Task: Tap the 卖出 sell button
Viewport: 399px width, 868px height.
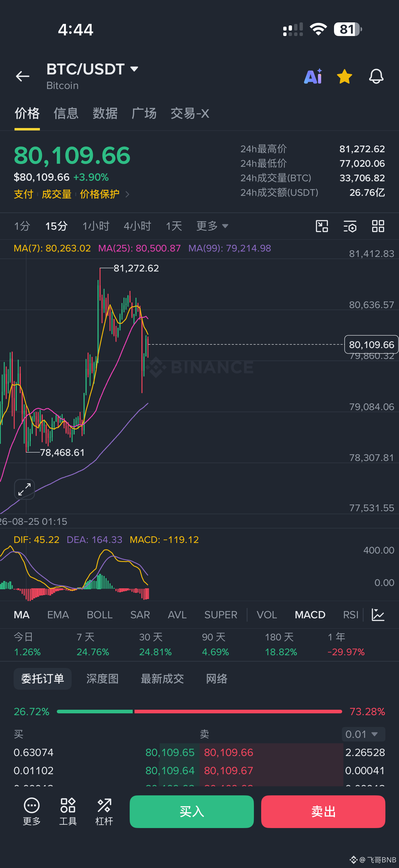Action: [323, 811]
